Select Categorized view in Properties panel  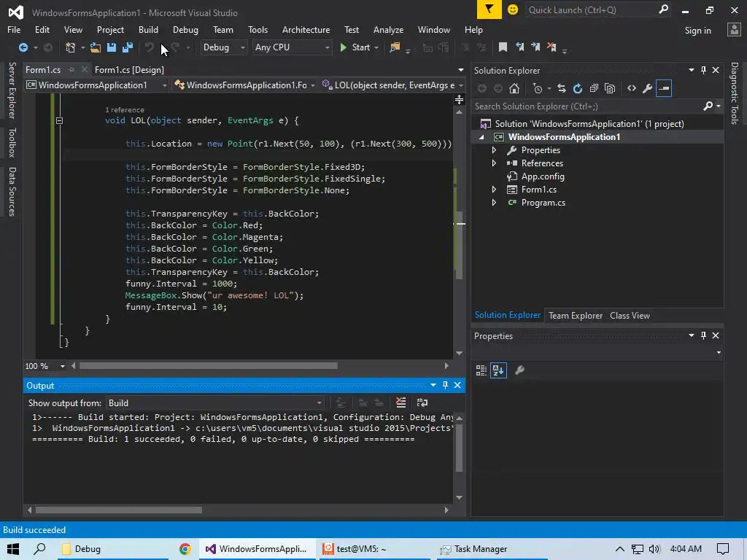tap(481, 370)
